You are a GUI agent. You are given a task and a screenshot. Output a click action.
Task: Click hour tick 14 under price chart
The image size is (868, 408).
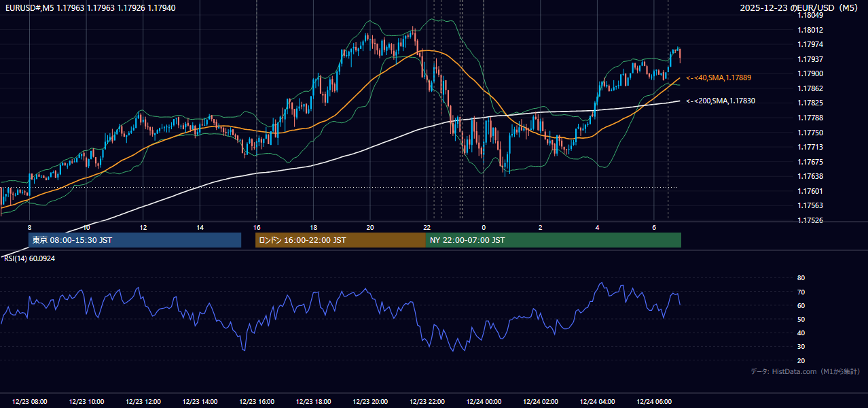pyautogui.click(x=200, y=227)
